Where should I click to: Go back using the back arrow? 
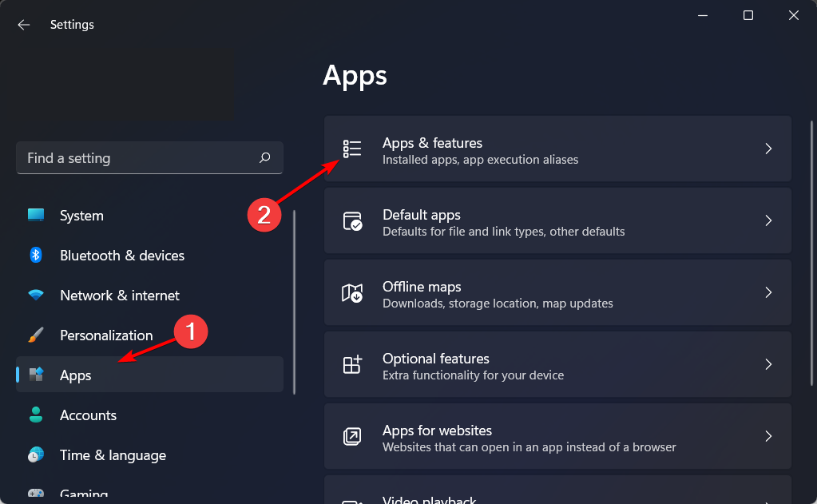23,24
